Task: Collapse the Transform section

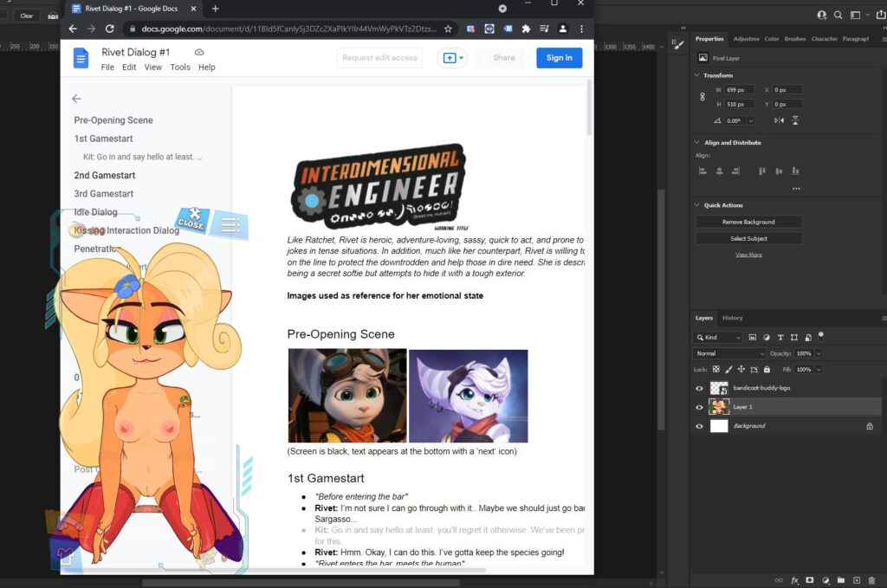Action: click(697, 75)
